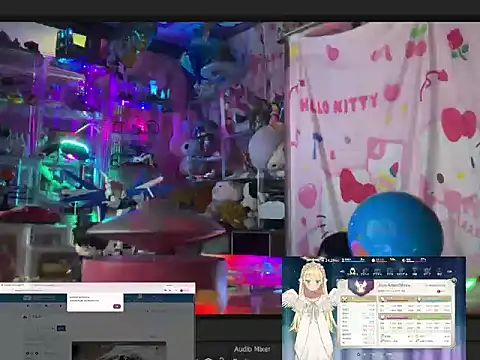Open the seventh icon in the game menu row
The width and height of the screenshot is (480, 360).
[427, 272]
